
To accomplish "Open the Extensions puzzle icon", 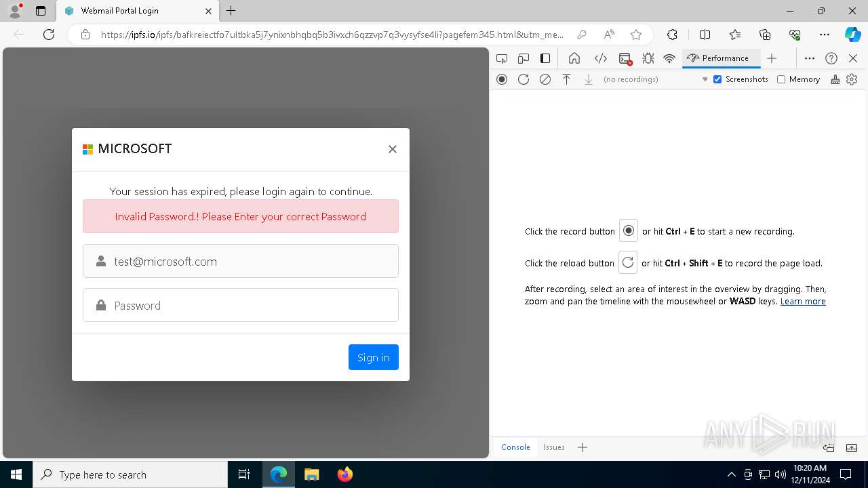I will (672, 35).
